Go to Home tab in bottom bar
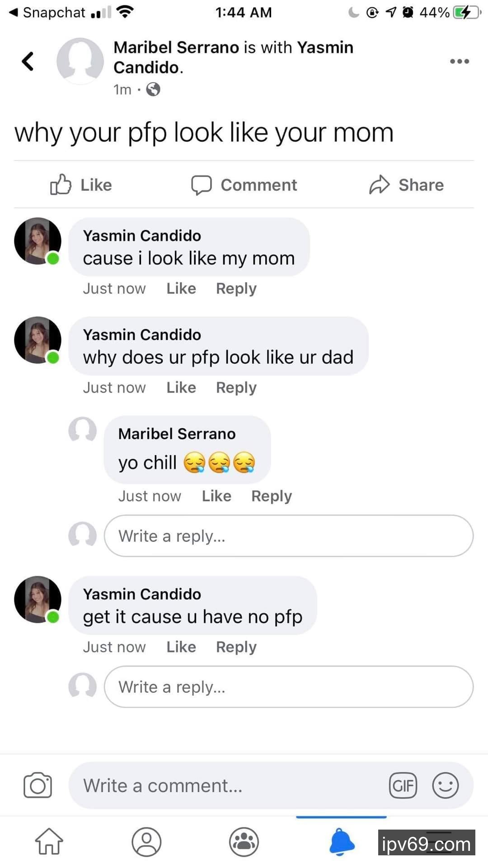The height and width of the screenshot is (868, 488). 49,842
